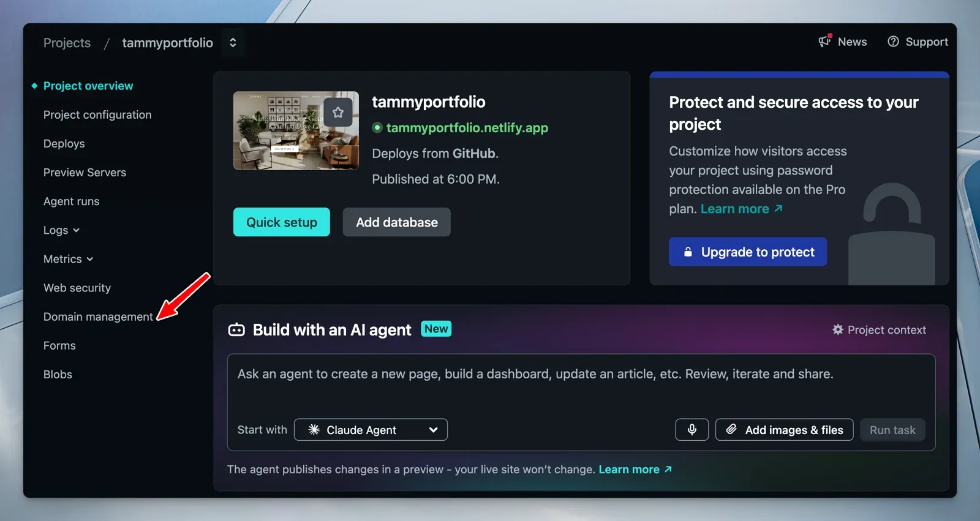Open the Claude Agent dropdown
Screen dimensions: 980x521
371,430
